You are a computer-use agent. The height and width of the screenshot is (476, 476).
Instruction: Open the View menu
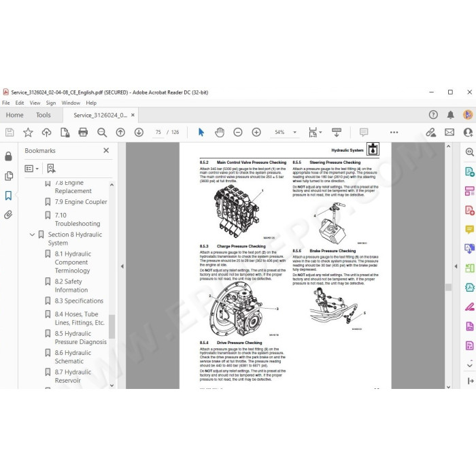[x=35, y=103]
